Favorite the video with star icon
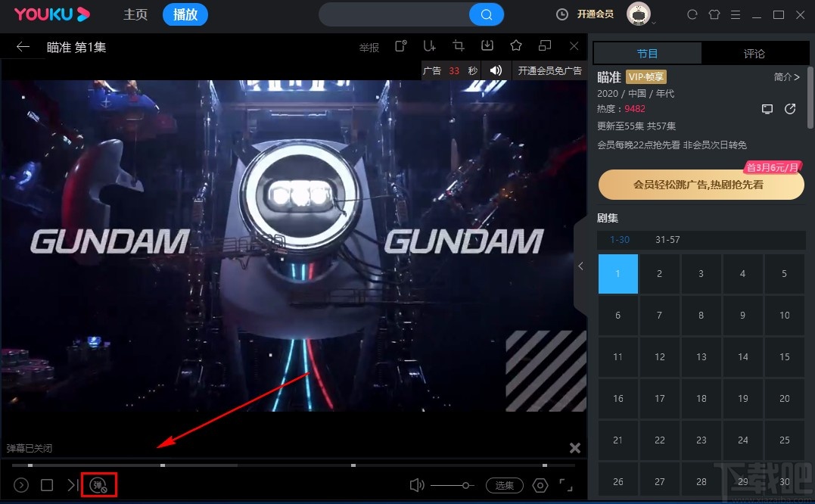Viewport: 815px width, 504px height. 515,45
